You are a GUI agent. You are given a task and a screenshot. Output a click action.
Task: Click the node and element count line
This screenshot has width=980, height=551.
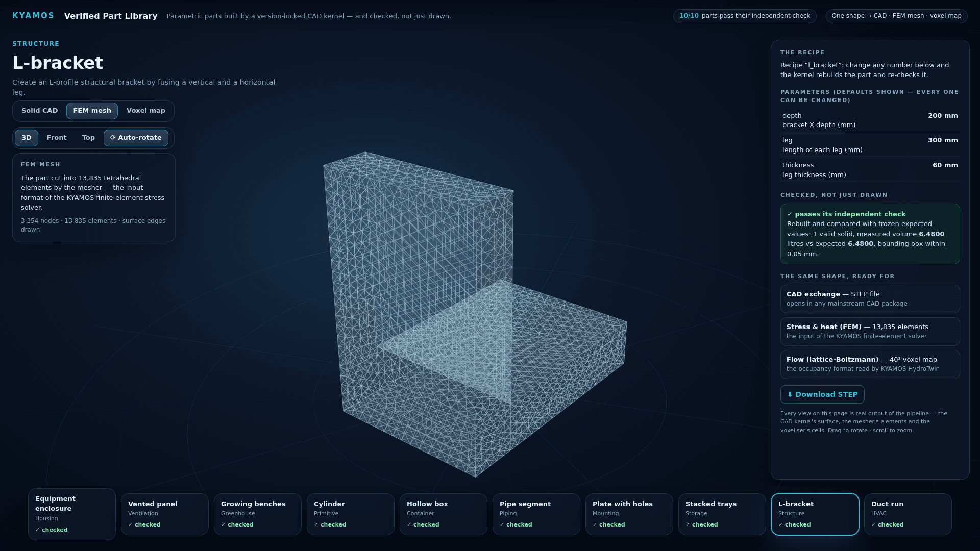coord(93,225)
